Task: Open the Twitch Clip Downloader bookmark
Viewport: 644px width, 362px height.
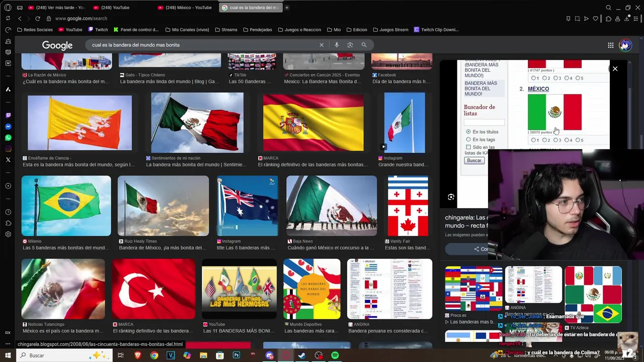Action: [436, 30]
